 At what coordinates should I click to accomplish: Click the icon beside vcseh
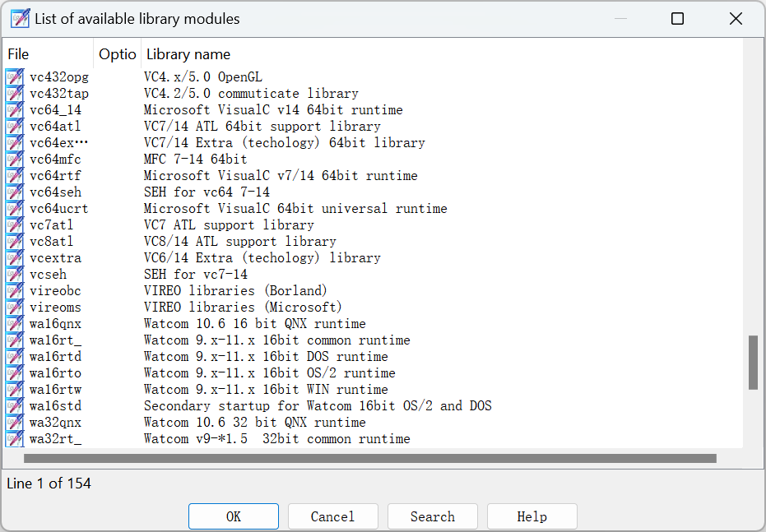tap(15, 275)
